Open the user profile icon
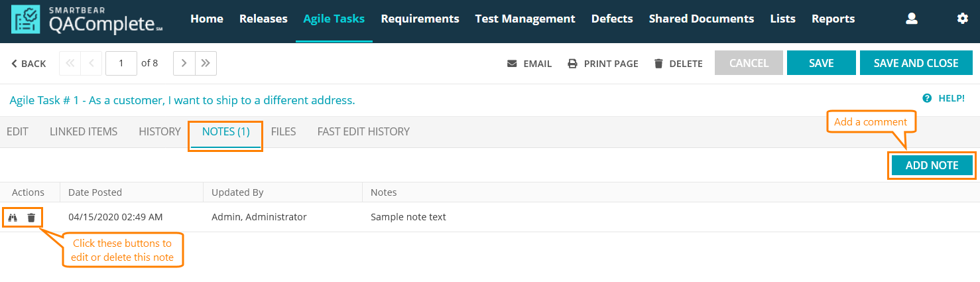Image resolution: width=980 pixels, height=282 pixels. click(912, 19)
